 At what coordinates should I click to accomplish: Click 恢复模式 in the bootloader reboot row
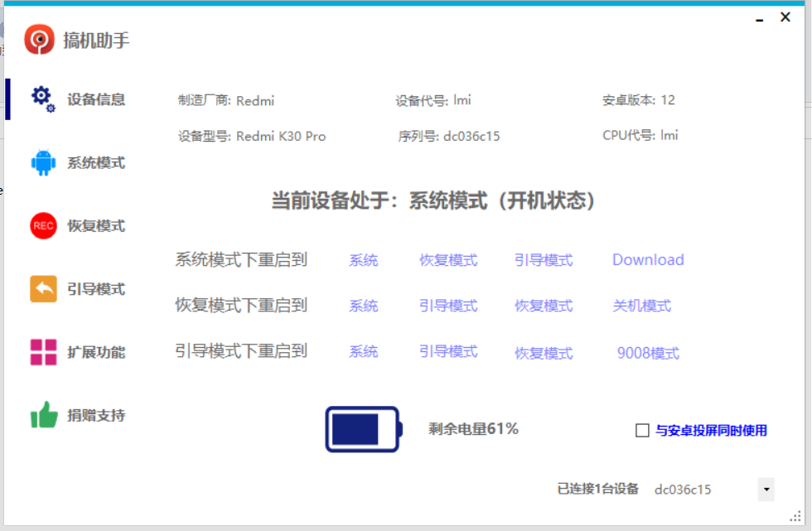[544, 353]
